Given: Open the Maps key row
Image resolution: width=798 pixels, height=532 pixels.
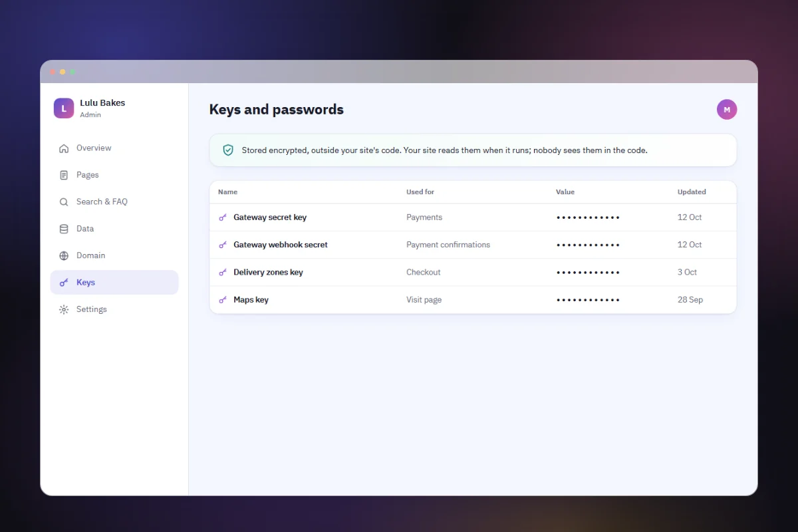Looking at the screenshot, I should 473,300.
